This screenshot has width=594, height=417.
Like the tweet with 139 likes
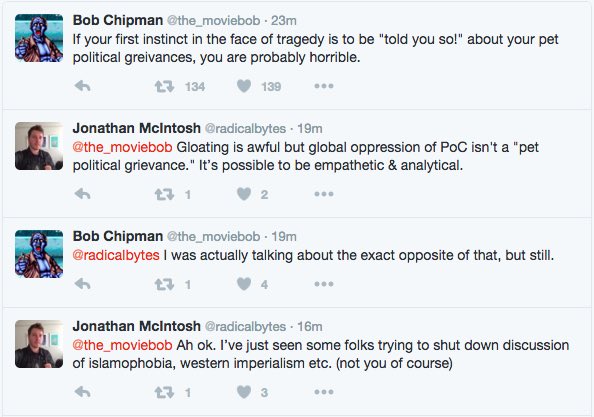tap(244, 86)
